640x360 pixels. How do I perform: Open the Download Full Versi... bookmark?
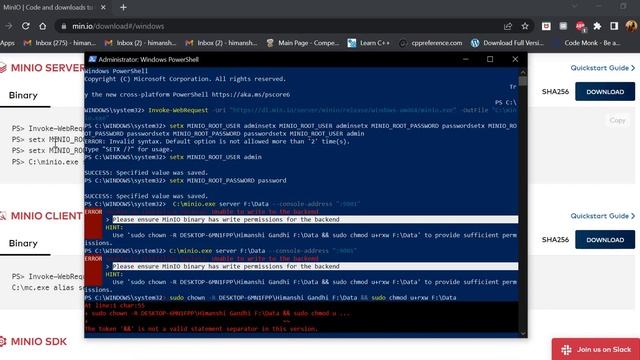[x=507, y=43]
